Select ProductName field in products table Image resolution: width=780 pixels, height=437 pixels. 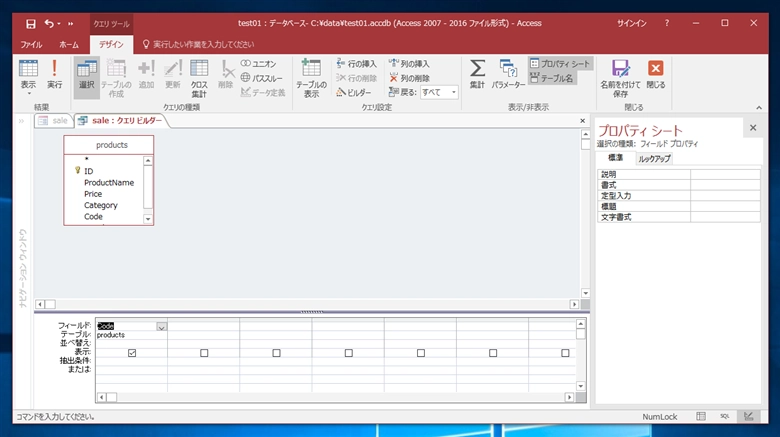pyautogui.click(x=109, y=183)
